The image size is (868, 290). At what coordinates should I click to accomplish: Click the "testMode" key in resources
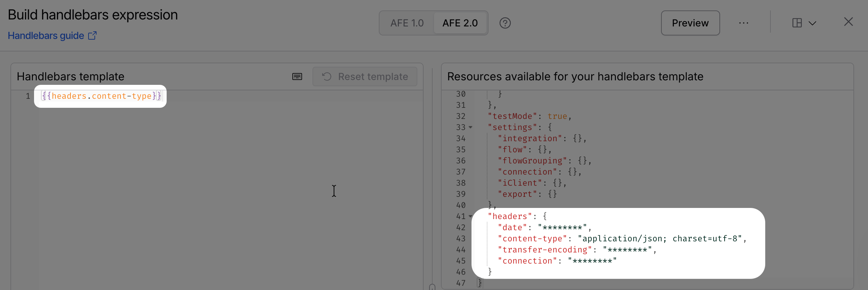point(512,116)
